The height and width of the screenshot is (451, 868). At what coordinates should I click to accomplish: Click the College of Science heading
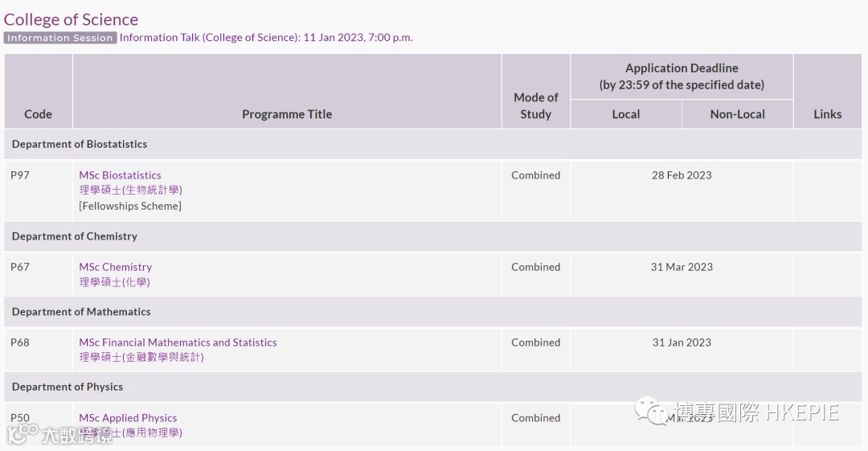coord(71,19)
